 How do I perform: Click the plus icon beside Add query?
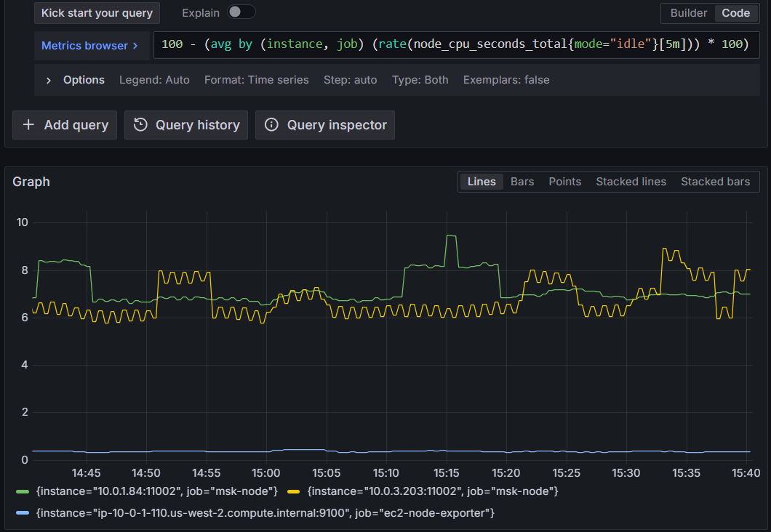[x=28, y=124]
